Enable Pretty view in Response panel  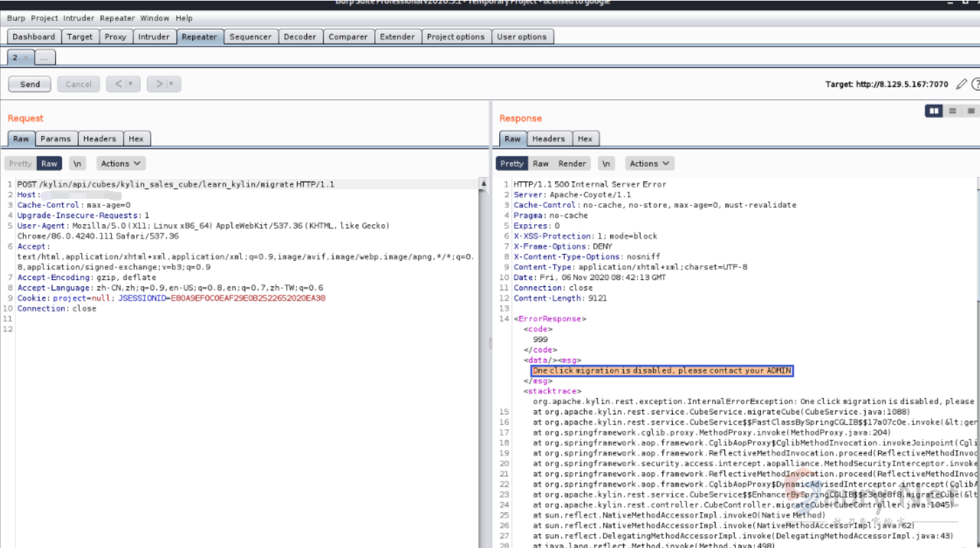click(511, 163)
